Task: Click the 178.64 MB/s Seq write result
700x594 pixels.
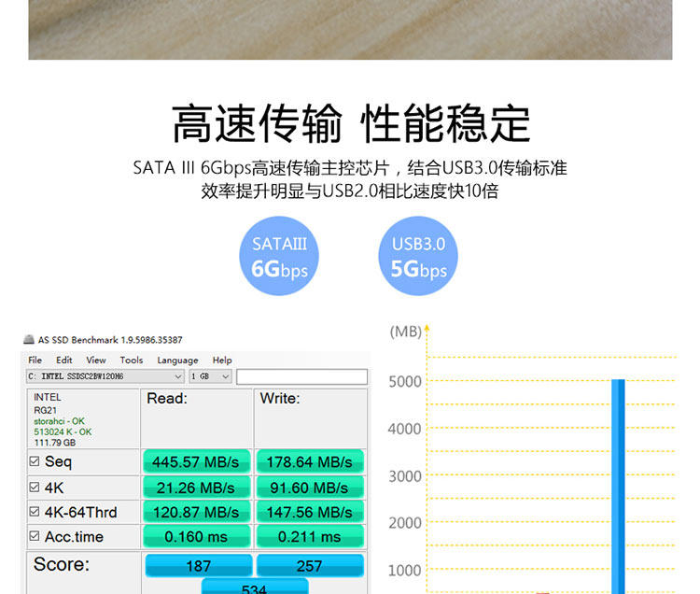Action: click(310, 461)
